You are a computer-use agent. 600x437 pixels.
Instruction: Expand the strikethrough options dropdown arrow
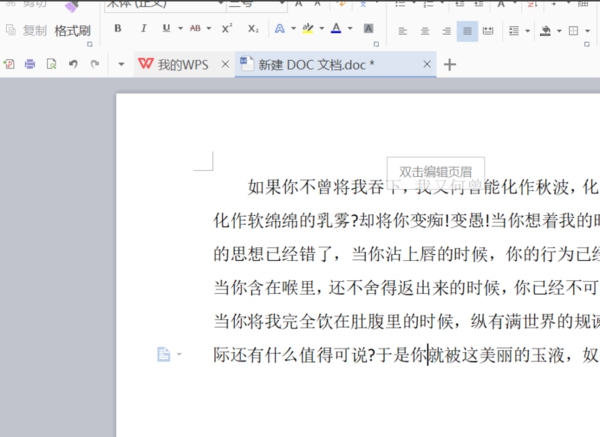pos(209,28)
